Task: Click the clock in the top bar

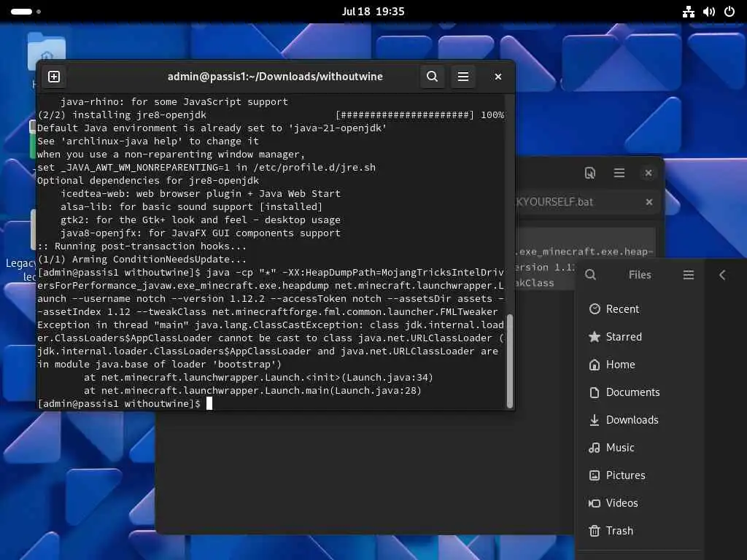Action: click(373, 12)
